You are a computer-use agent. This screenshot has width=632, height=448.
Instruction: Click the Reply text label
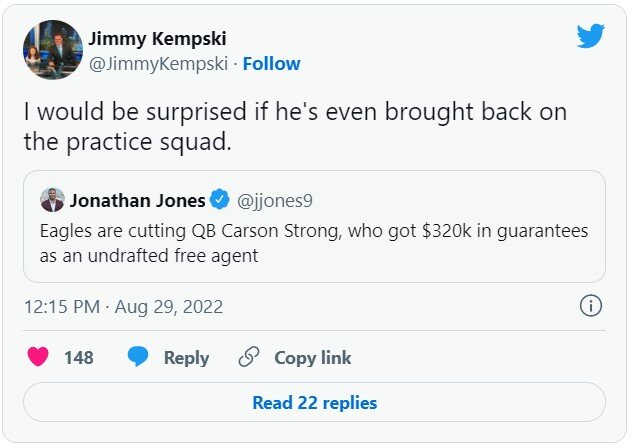tap(186, 357)
